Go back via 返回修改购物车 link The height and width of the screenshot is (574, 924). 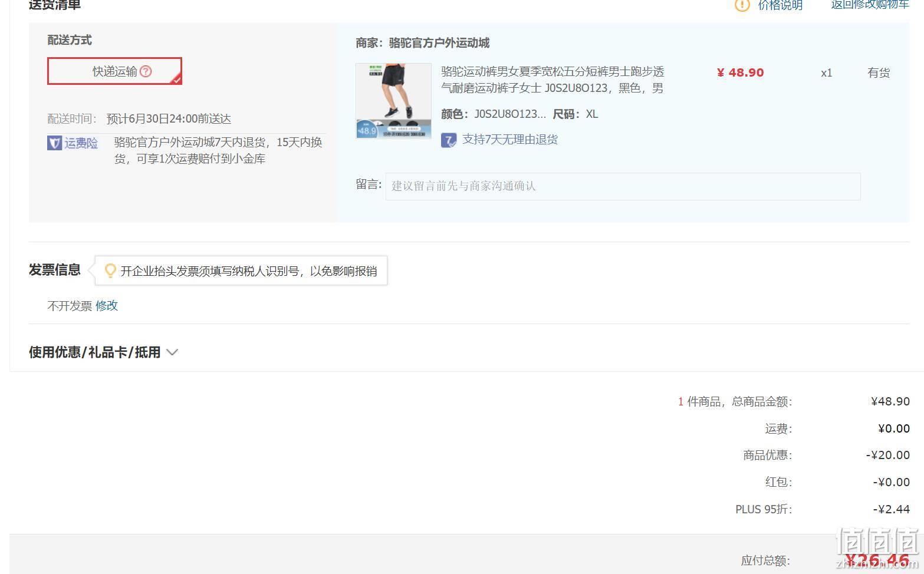[870, 5]
